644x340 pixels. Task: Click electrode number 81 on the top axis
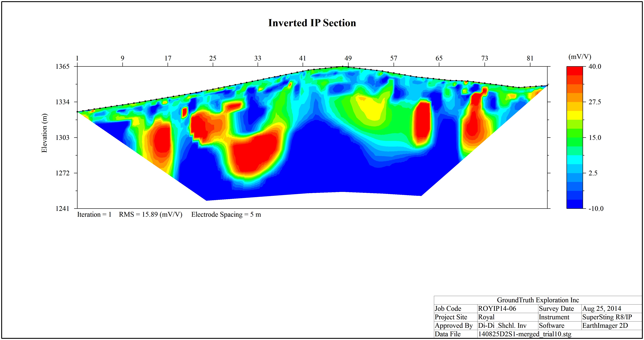click(530, 58)
